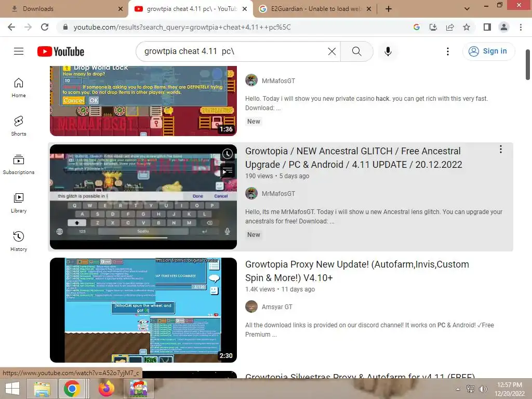Click the page vertical scrollbar

[528, 65]
